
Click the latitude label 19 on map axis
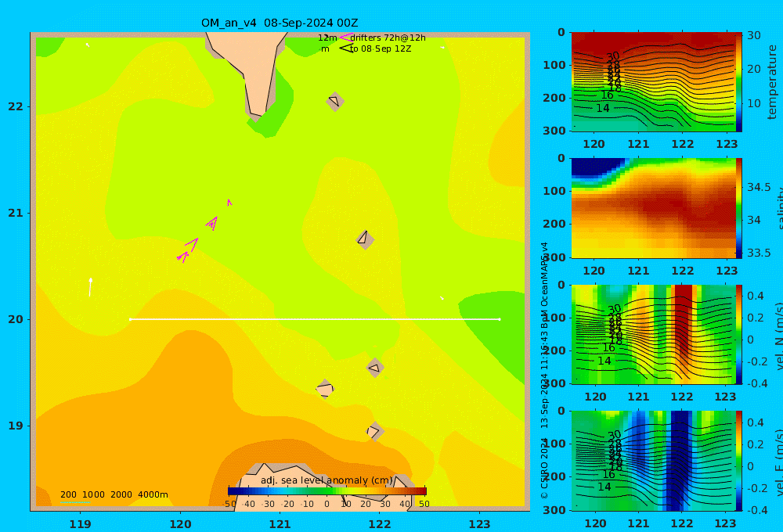pos(16,426)
